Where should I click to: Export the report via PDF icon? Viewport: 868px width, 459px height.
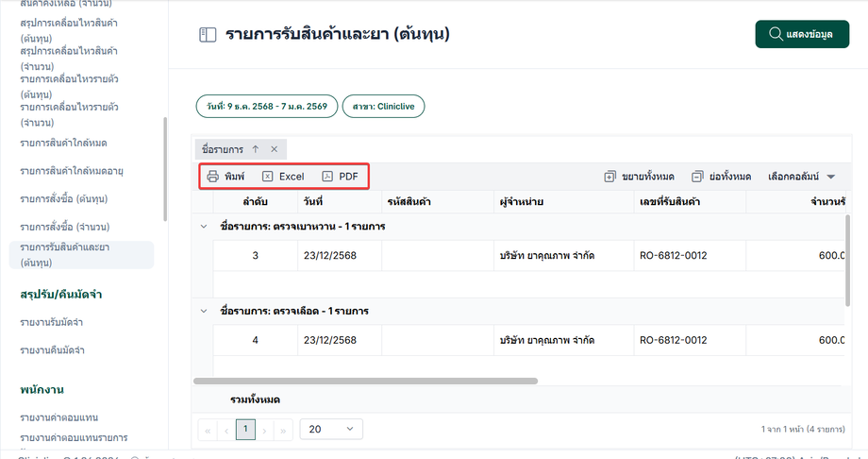327,177
